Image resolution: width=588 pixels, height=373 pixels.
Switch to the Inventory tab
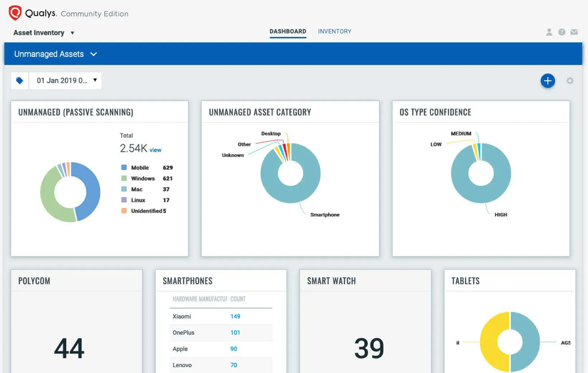coord(334,32)
